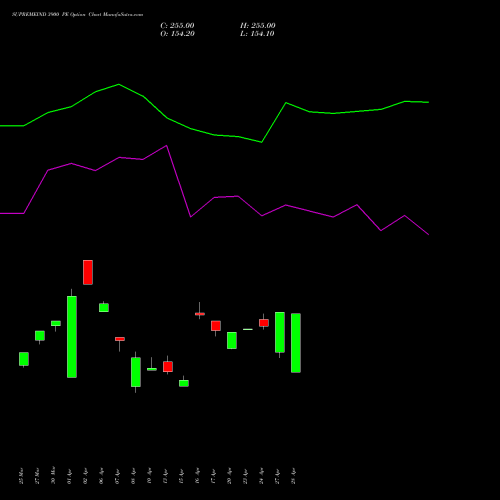The width and height of the screenshot is (500, 500).
Task: Click the tall green candle above 01 Apr
Action: [x=72, y=337]
